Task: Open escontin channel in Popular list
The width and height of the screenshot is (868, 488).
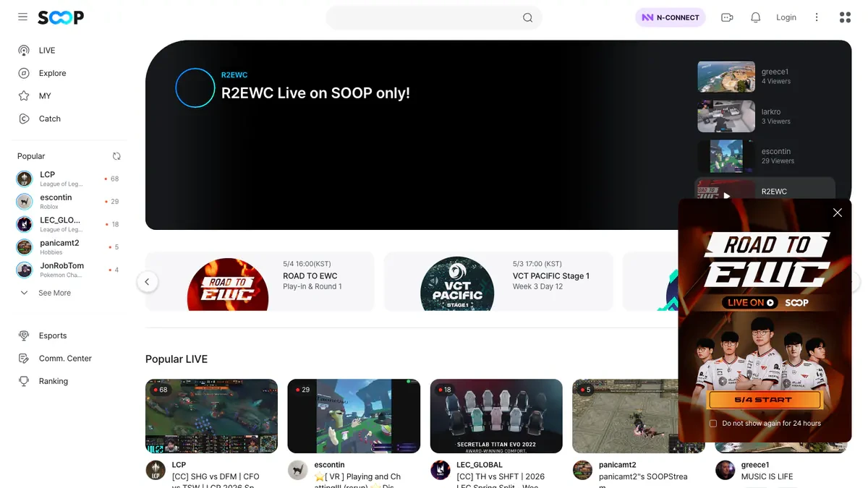Action: point(69,202)
